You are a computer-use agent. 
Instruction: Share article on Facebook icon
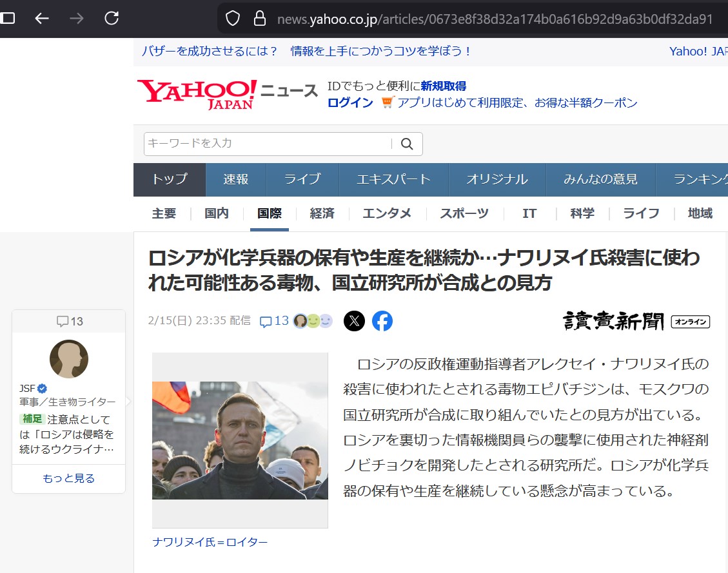[382, 321]
